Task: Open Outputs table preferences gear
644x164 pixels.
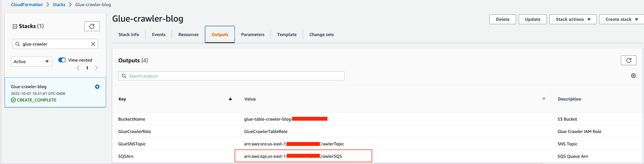Action: click(633, 76)
